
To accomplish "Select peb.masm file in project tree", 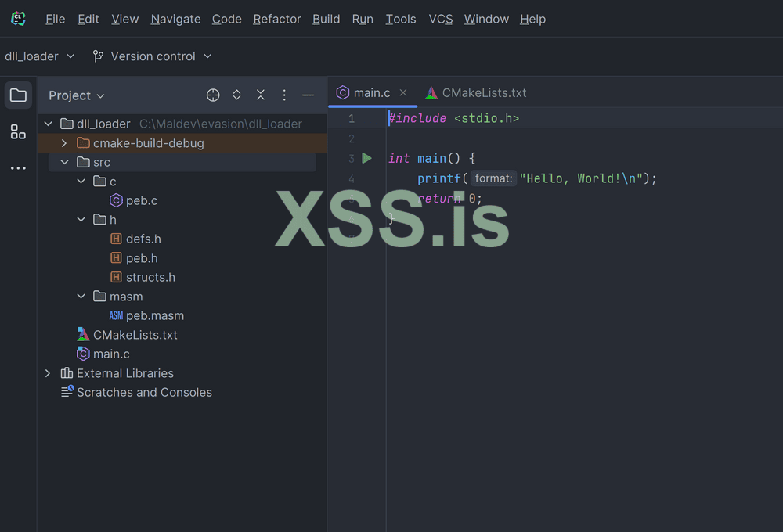I will [x=154, y=316].
